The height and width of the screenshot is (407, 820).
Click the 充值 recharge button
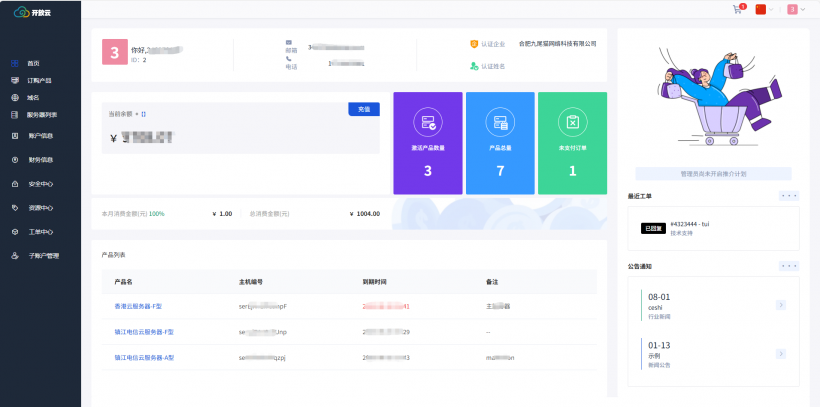[363, 109]
